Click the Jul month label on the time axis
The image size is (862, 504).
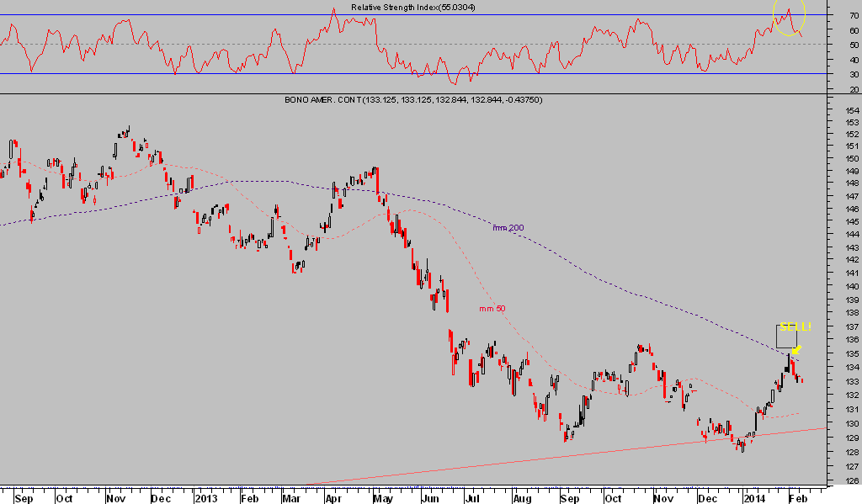[473, 498]
